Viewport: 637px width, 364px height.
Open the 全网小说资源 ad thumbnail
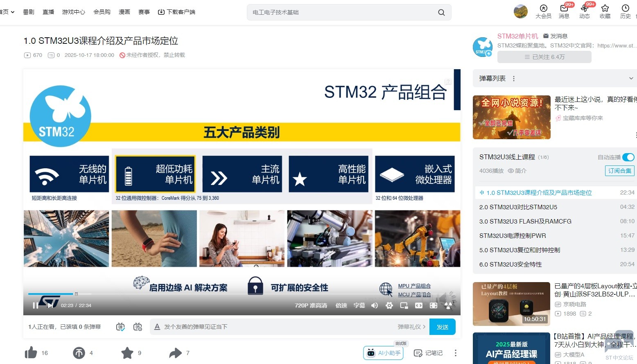point(512,118)
